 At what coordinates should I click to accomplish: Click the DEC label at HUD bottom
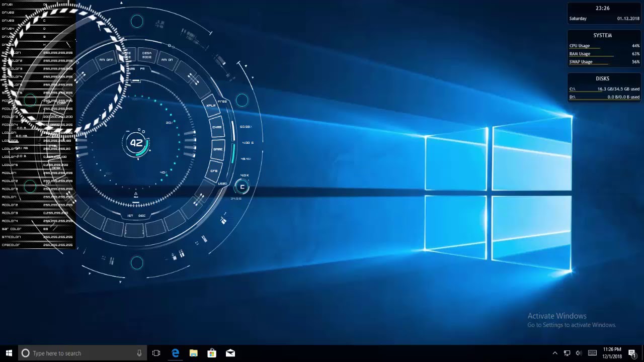(x=142, y=216)
